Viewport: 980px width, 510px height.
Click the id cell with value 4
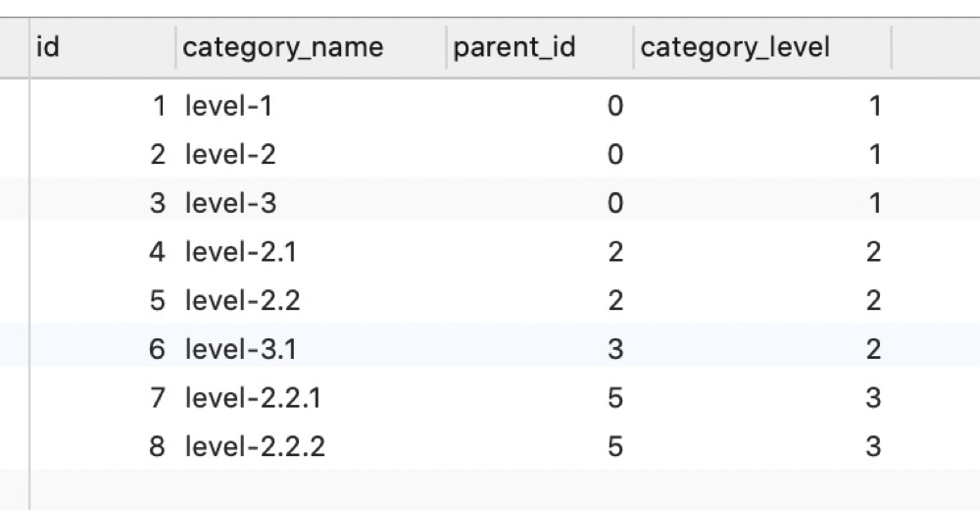[103, 251]
